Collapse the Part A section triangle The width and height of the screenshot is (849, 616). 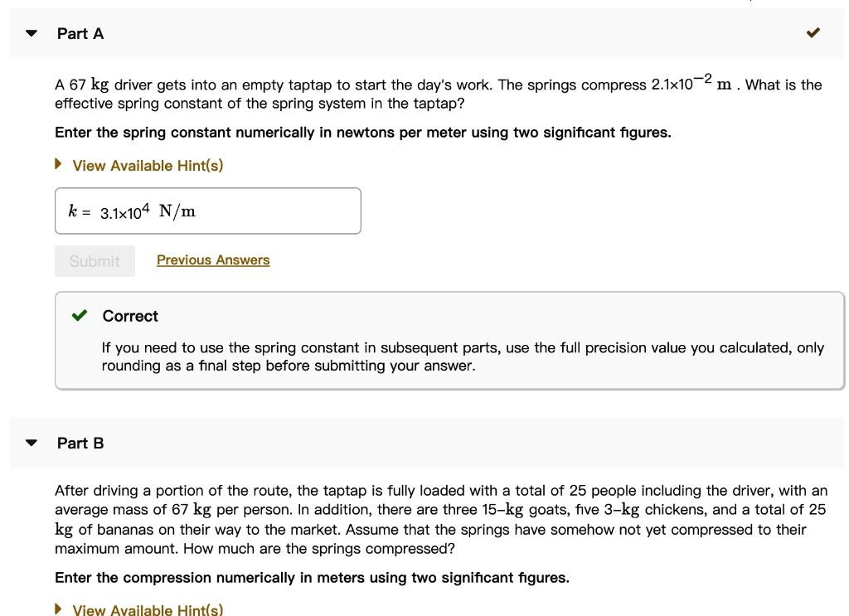(32, 34)
